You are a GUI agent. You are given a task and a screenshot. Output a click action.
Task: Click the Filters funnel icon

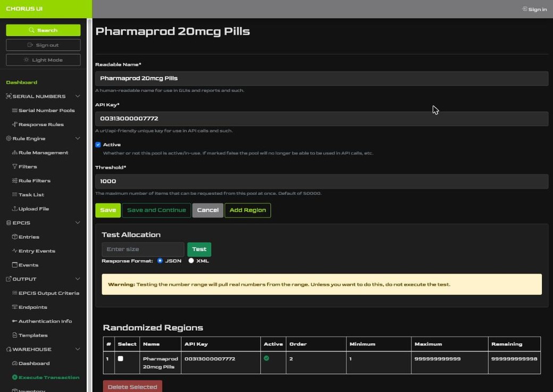pyautogui.click(x=14, y=166)
